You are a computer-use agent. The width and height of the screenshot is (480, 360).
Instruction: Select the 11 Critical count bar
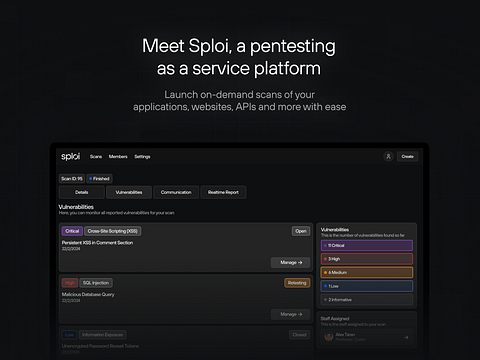click(x=367, y=245)
